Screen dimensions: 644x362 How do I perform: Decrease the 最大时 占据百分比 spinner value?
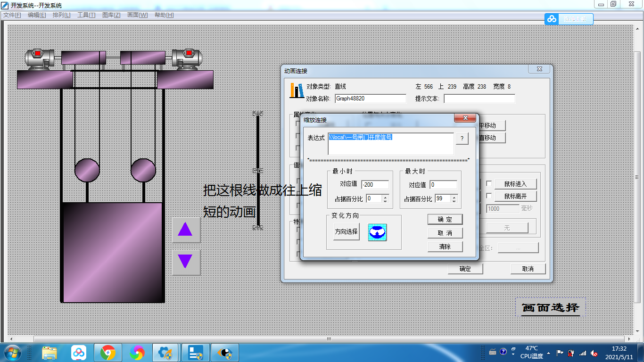coord(454,201)
